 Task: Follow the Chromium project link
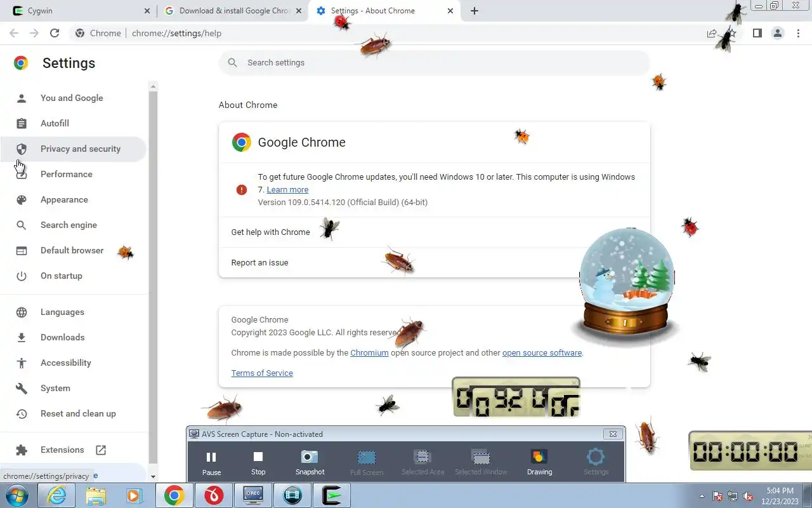369,352
